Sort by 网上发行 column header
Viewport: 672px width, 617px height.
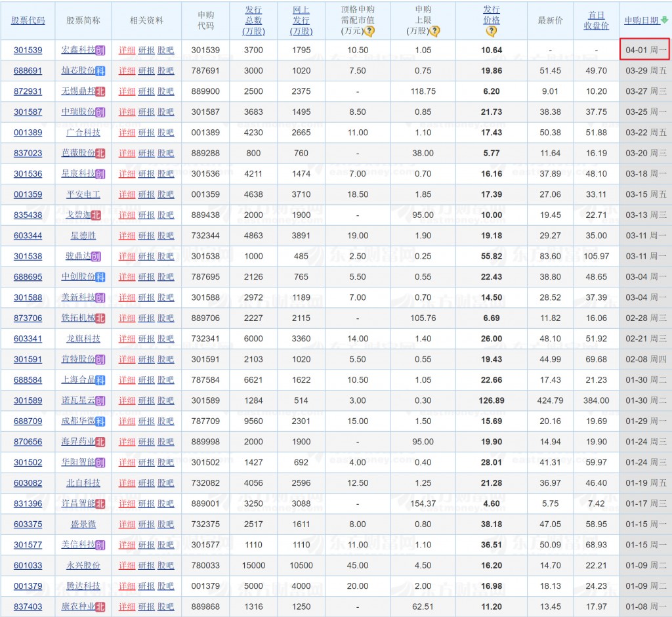pos(301,20)
